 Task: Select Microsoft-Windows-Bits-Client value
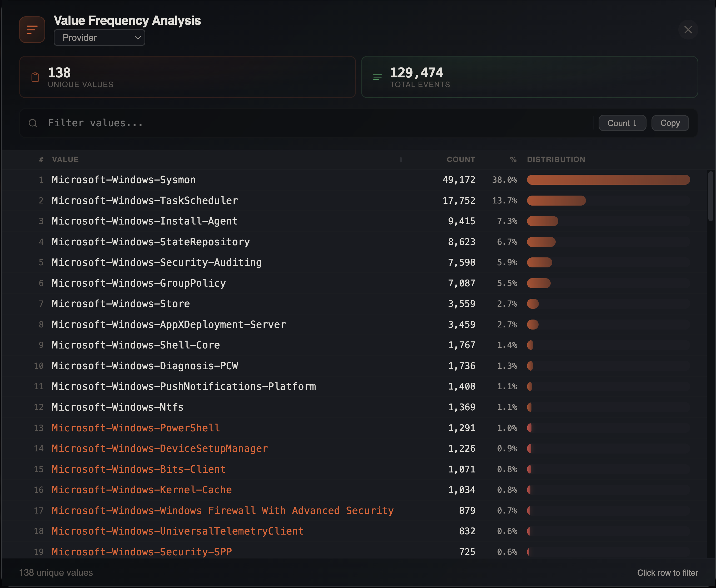click(138, 469)
